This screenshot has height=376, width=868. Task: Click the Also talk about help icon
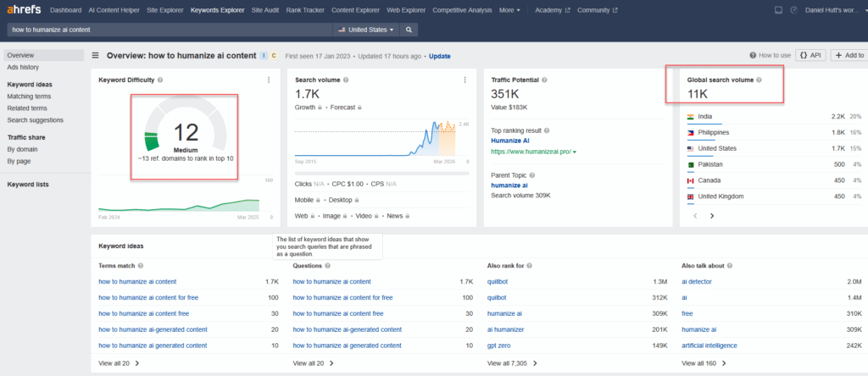pos(730,266)
